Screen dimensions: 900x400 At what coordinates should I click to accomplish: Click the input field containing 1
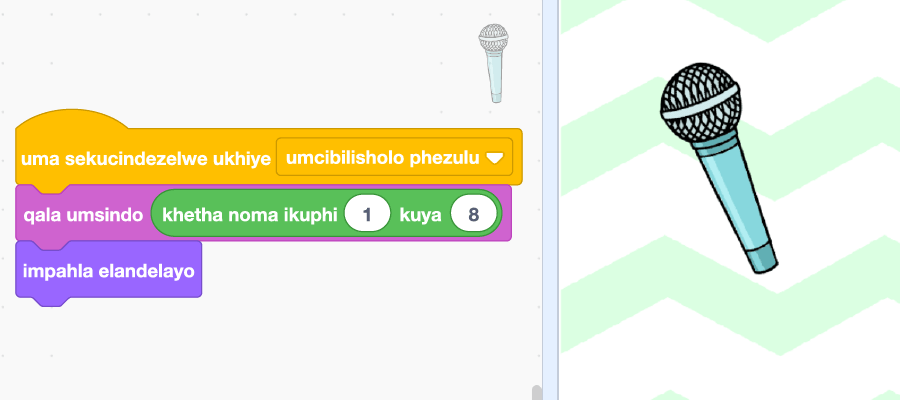367,215
